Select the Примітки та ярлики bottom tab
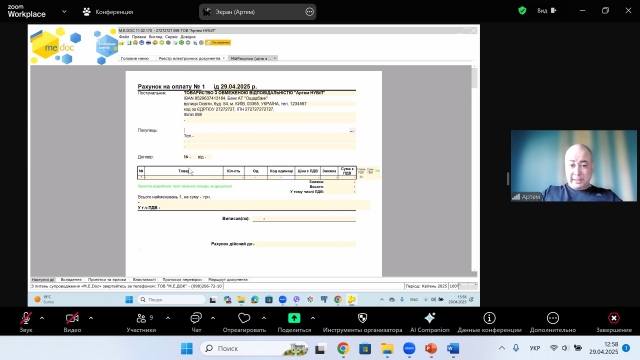Image resolution: width=640 pixels, height=360 pixels. 107,280
